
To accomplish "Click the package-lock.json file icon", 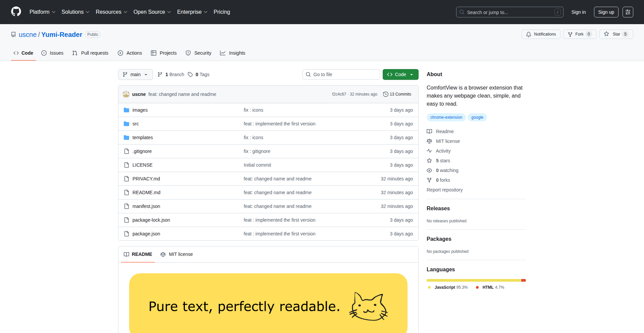I will (126, 220).
